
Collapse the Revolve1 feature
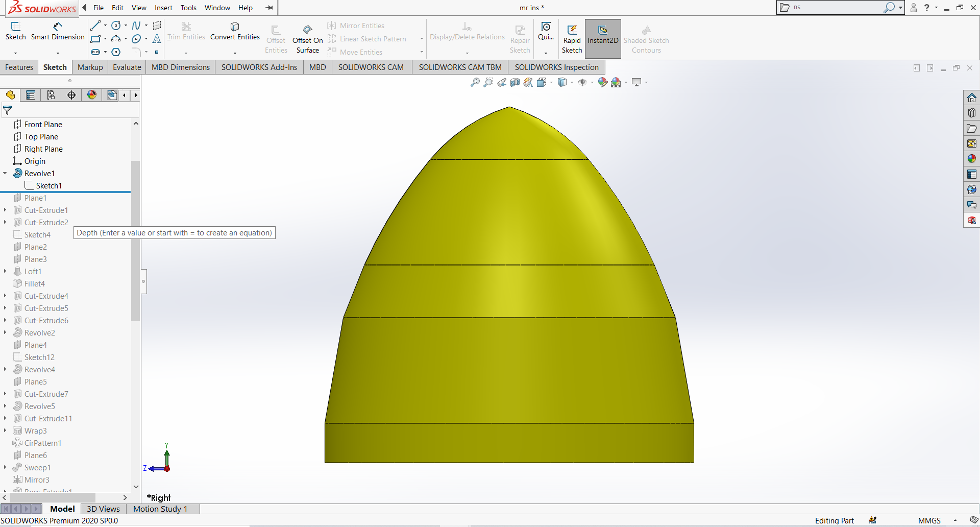5,174
